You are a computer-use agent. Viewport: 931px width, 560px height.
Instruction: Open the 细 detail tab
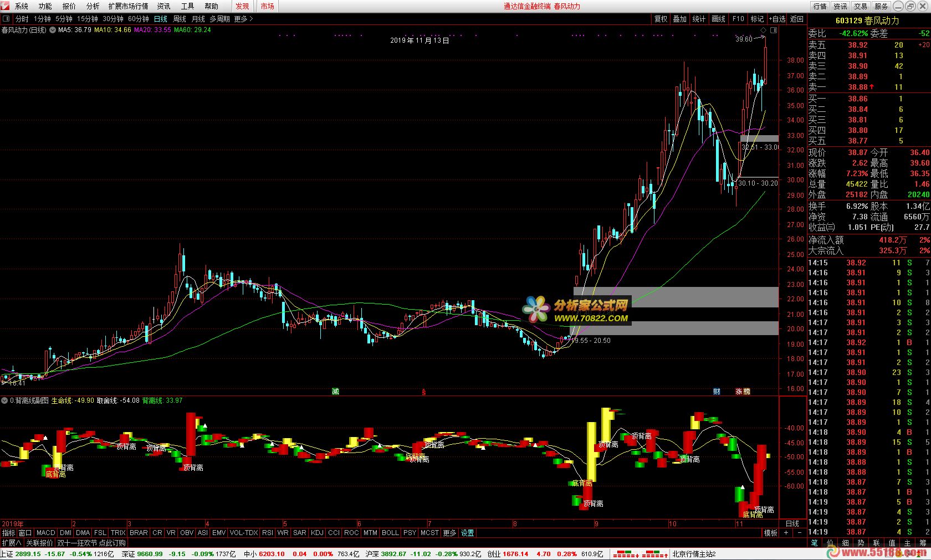click(846, 543)
